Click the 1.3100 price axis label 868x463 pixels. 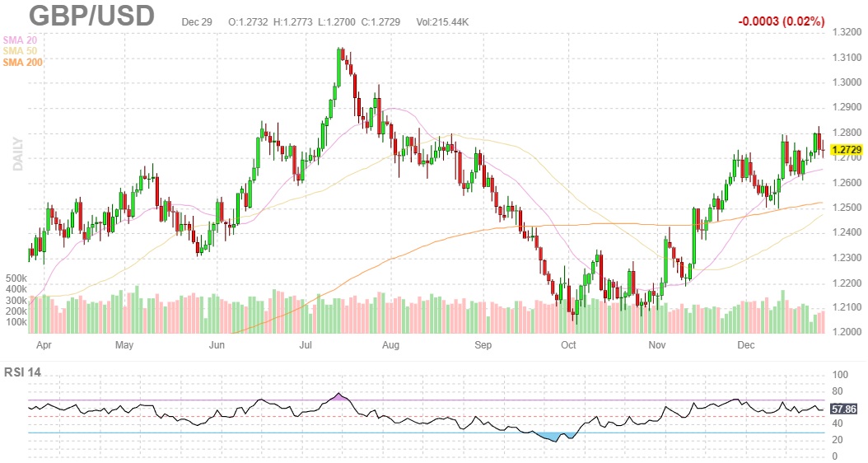847,58
